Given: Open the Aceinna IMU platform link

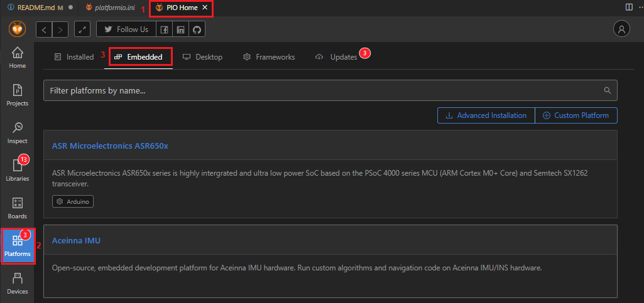Looking at the screenshot, I should (77, 240).
